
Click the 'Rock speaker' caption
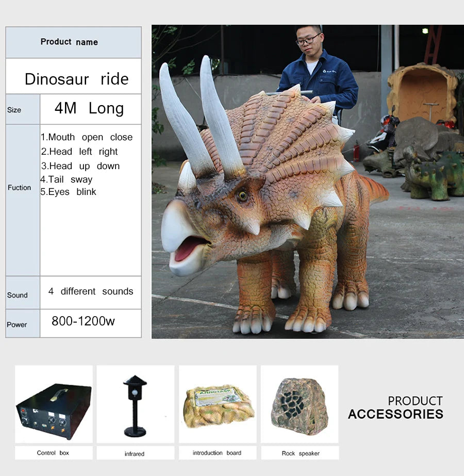(x=301, y=453)
